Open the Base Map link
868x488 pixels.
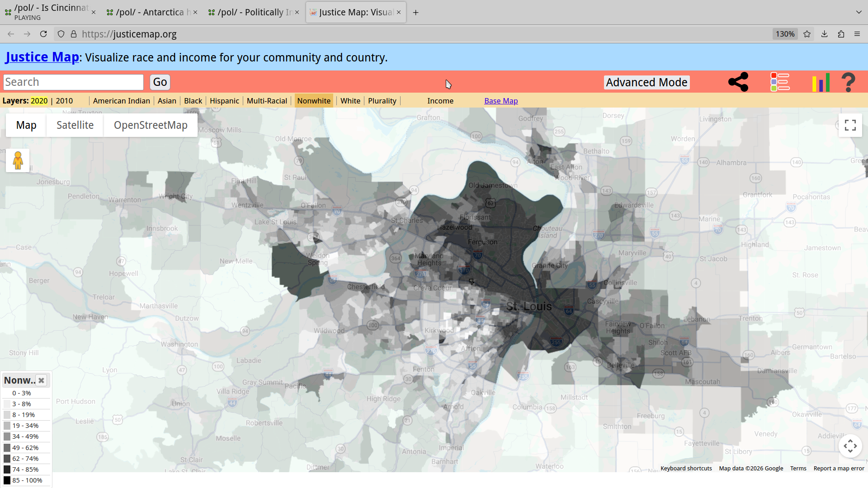501,101
